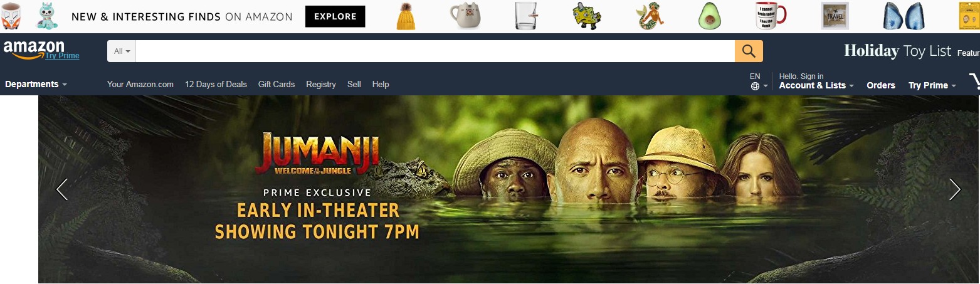
Task: Go to previous banner slide arrow
Action: point(62,189)
